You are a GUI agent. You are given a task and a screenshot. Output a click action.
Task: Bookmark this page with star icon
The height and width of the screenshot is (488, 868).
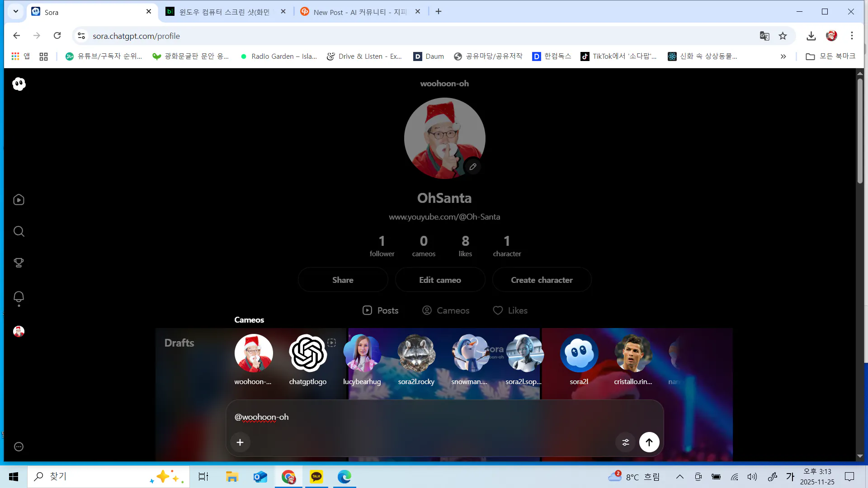coord(783,36)
